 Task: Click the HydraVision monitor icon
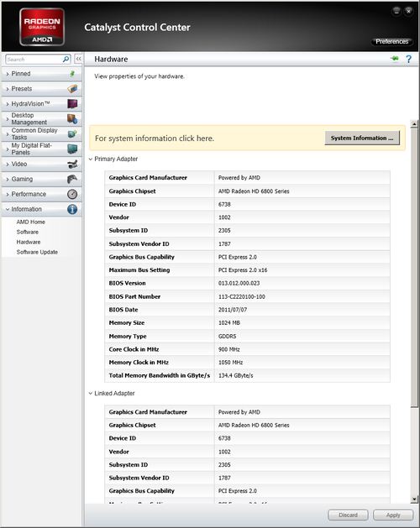72,104
